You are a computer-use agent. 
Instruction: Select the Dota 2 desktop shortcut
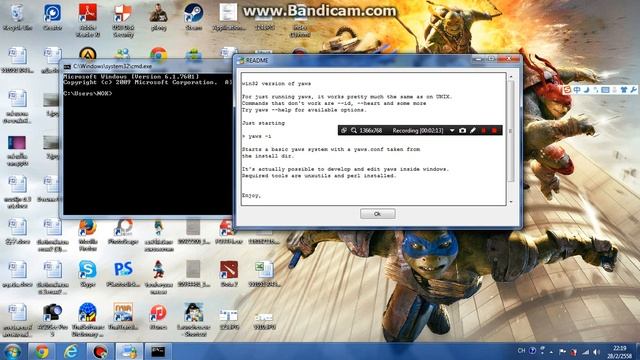(229, 274)
